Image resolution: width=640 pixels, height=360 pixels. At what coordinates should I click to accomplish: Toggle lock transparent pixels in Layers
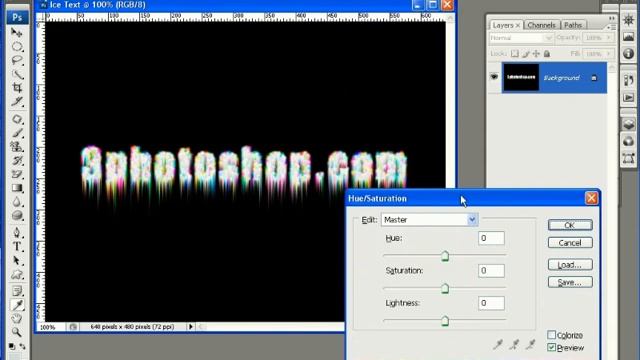pos(515,54)
